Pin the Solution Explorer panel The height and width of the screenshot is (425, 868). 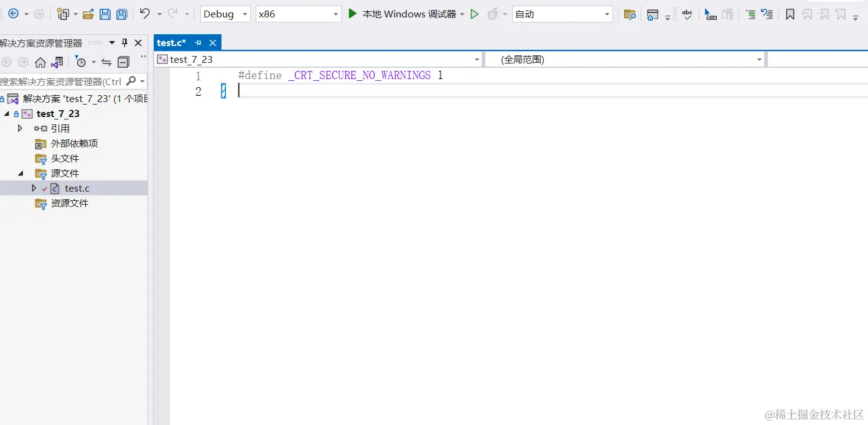coord(124,43)
